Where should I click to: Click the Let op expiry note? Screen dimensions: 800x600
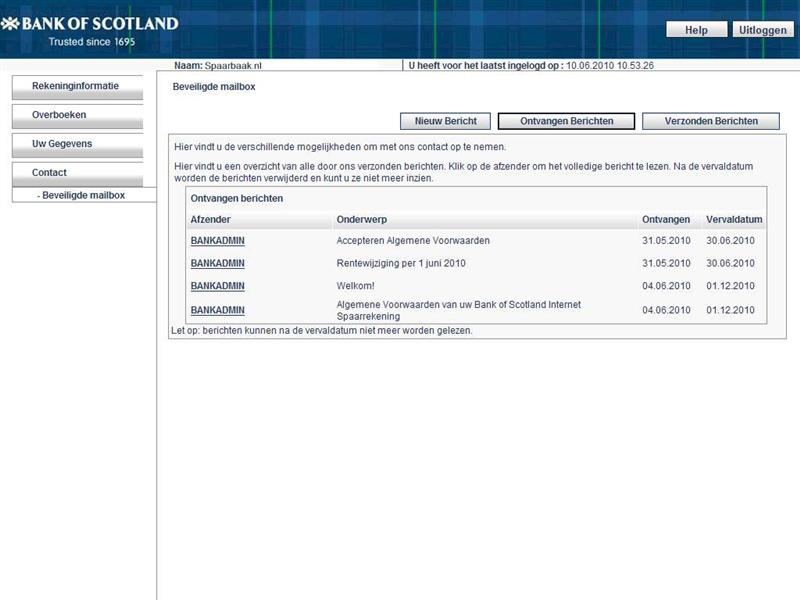(321, 331)
